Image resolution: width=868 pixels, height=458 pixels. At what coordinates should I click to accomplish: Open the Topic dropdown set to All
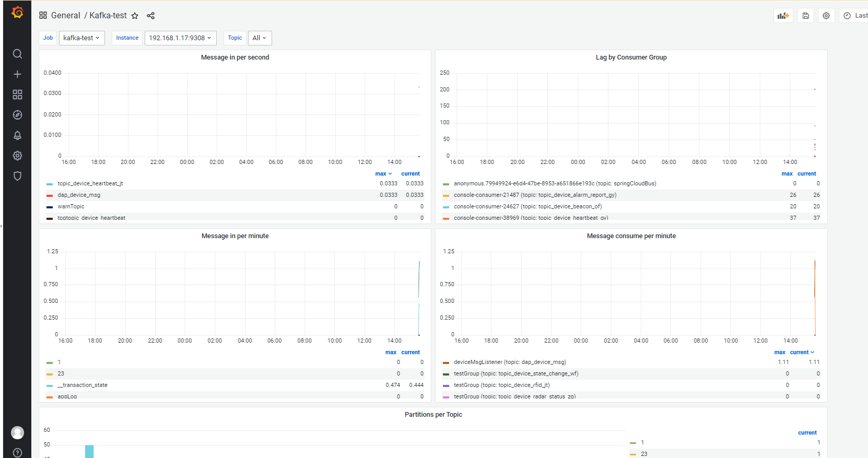pos(260,38)
